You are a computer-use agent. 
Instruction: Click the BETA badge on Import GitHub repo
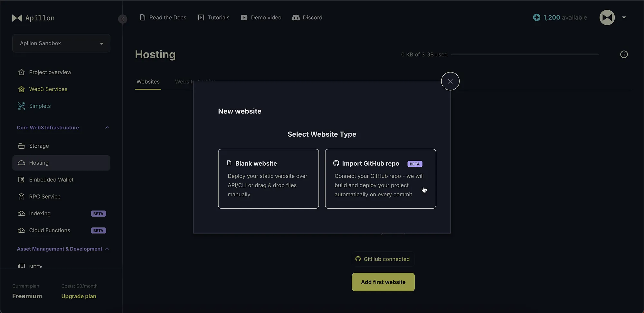point(415,164)
